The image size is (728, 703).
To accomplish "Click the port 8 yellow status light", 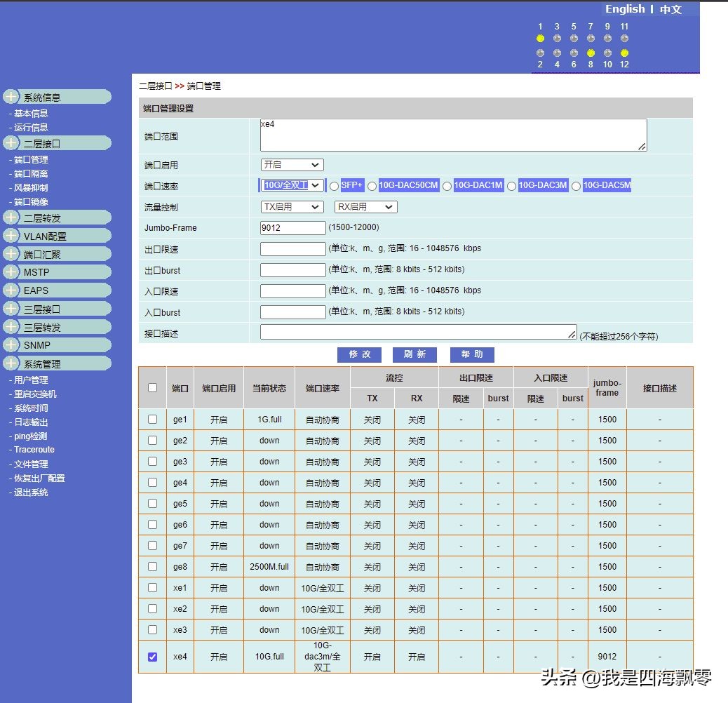I will pyautogui.click(x=591, y=53).
